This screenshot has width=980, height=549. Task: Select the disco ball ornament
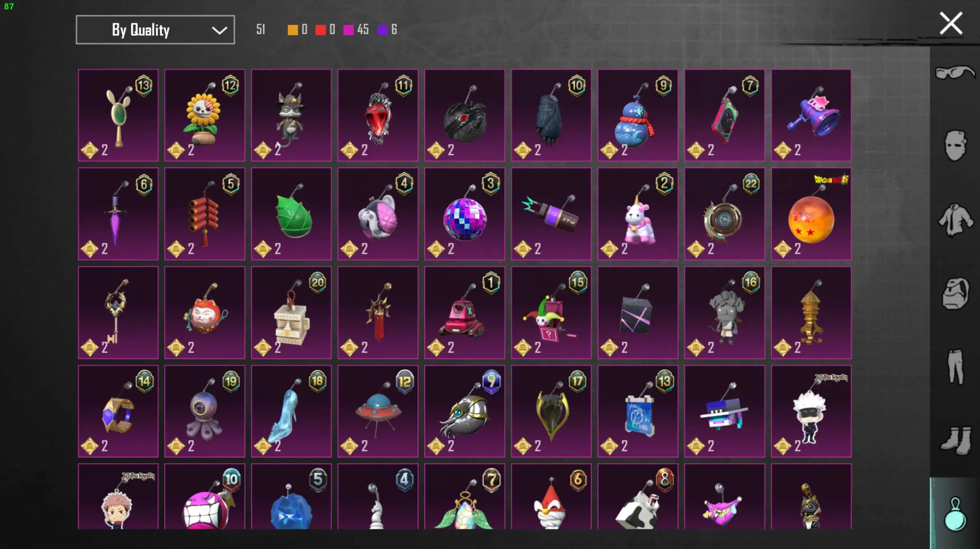coord(464,214)
